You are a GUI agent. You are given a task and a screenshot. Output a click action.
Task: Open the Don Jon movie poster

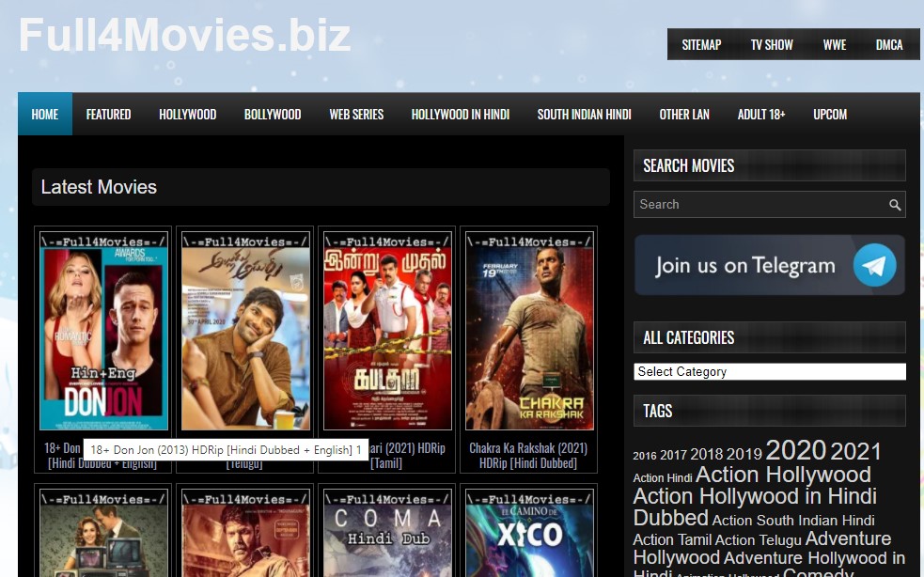tap(103, 331)
